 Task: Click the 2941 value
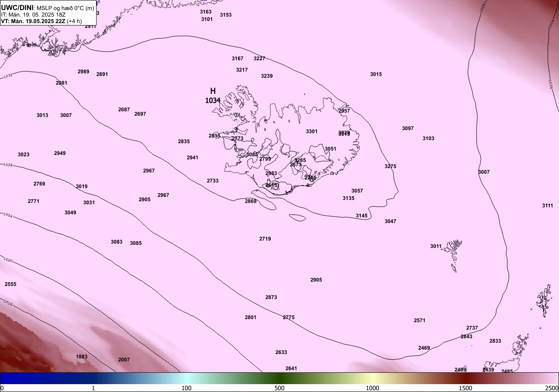coord(193,158)
